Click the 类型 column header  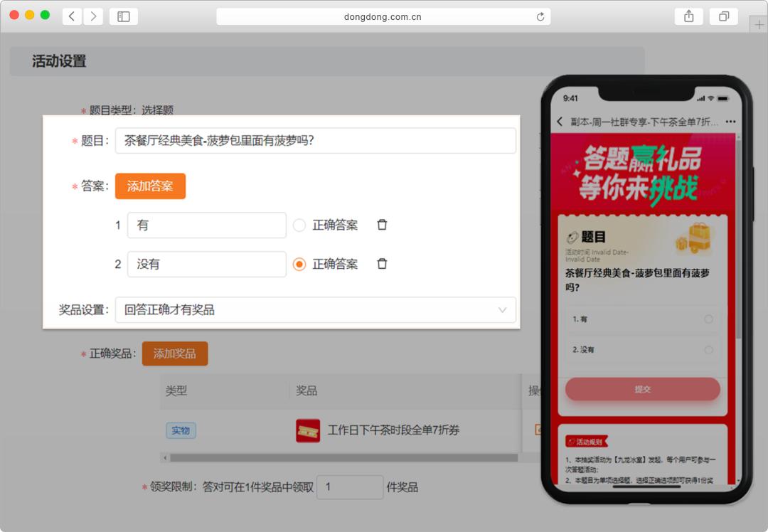point(176,391)
